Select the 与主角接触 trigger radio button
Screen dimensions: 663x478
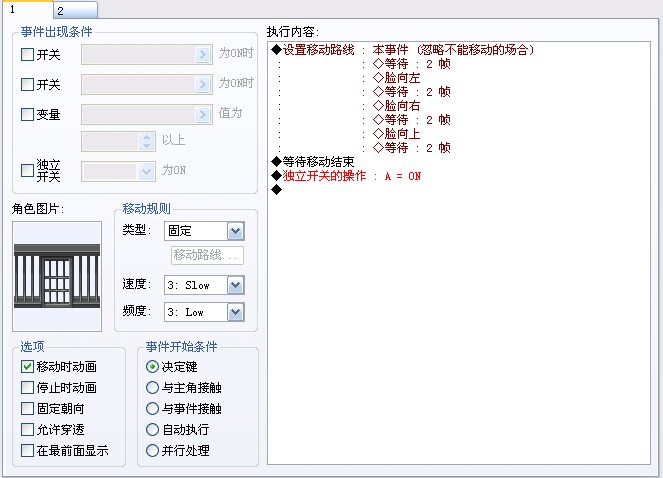(x=152, y=387)
